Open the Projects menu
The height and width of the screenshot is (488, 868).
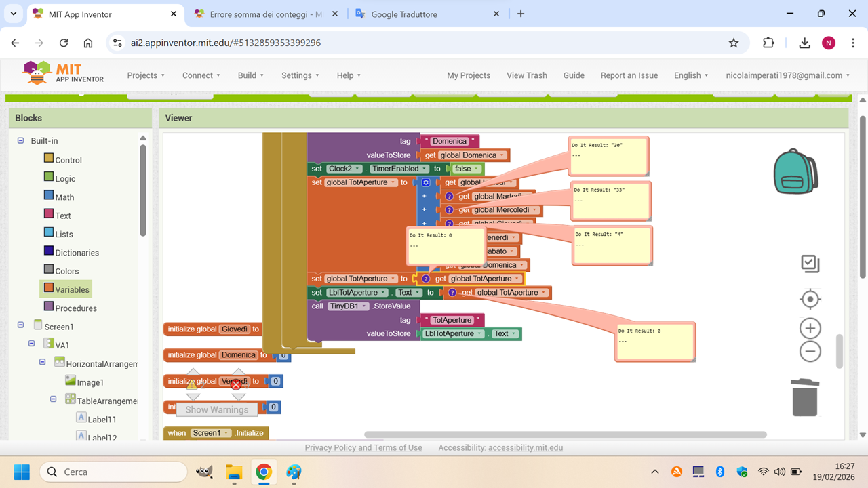click(146, 75)
